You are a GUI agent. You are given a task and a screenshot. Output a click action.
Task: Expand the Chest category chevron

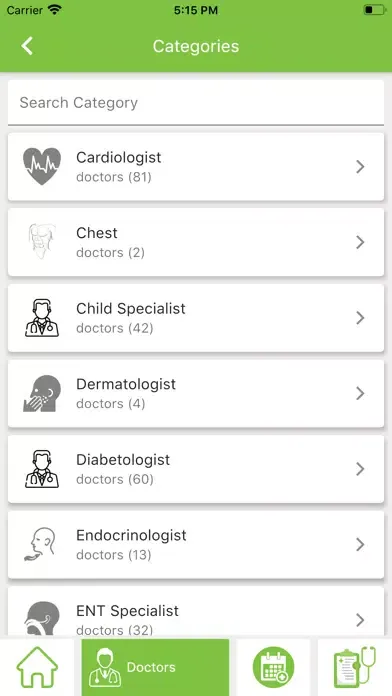[x=360, y=242]
